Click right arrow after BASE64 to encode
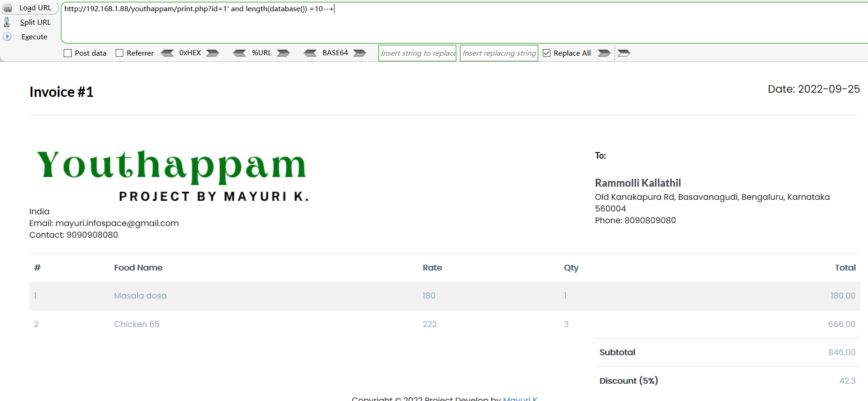The height and width of the screenshot is (401, 868). point(360,53)
